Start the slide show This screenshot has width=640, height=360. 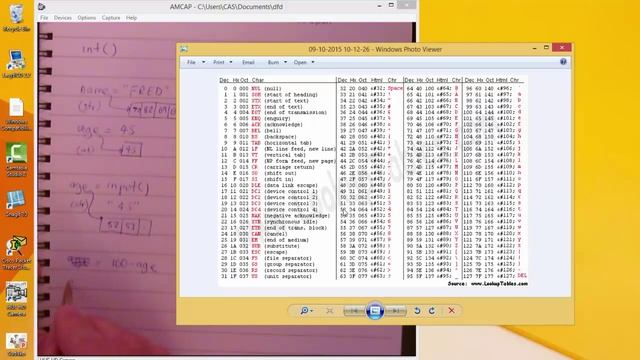tap(375, 311)
